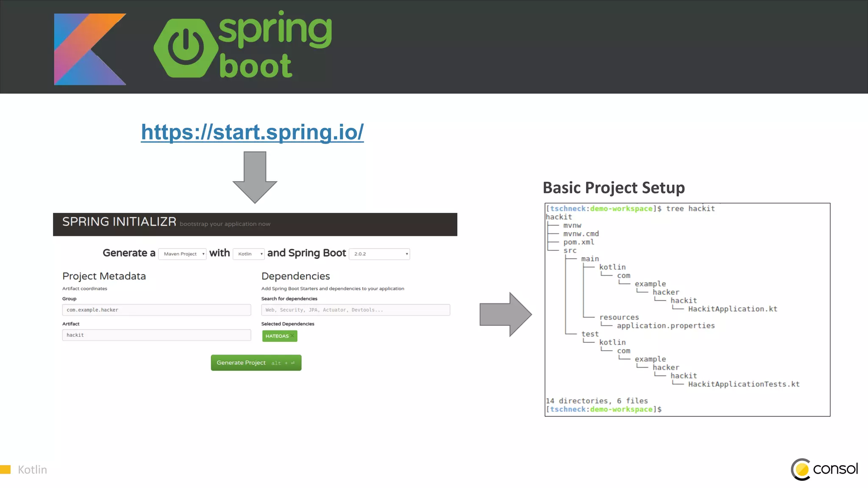This screenshot has height=488, width=868.
Task: Click the Project Metadata heading
Action: tap(104, 276)
